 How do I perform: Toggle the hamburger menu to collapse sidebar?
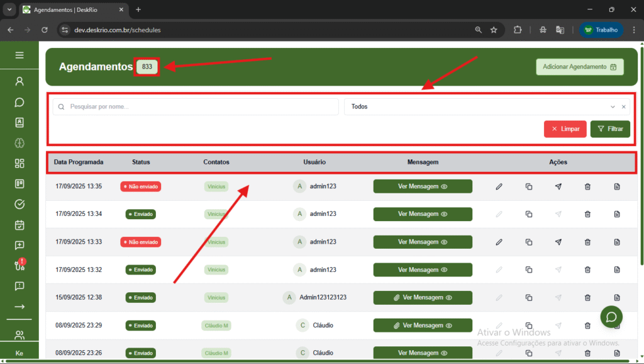(x=19, y=55)
